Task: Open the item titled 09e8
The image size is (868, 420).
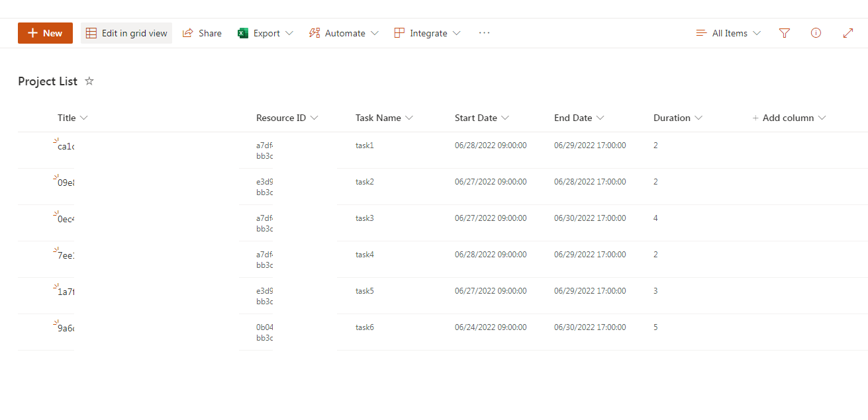Action: click(66, 183)
